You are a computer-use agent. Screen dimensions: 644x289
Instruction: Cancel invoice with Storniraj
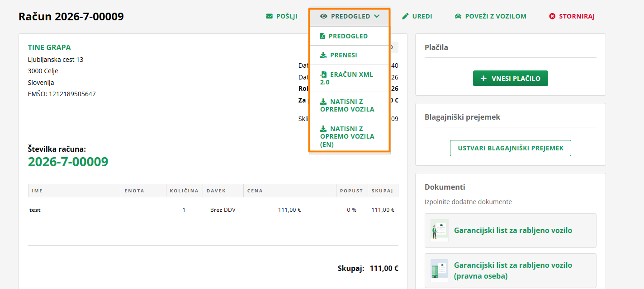(x=572, y=16)
